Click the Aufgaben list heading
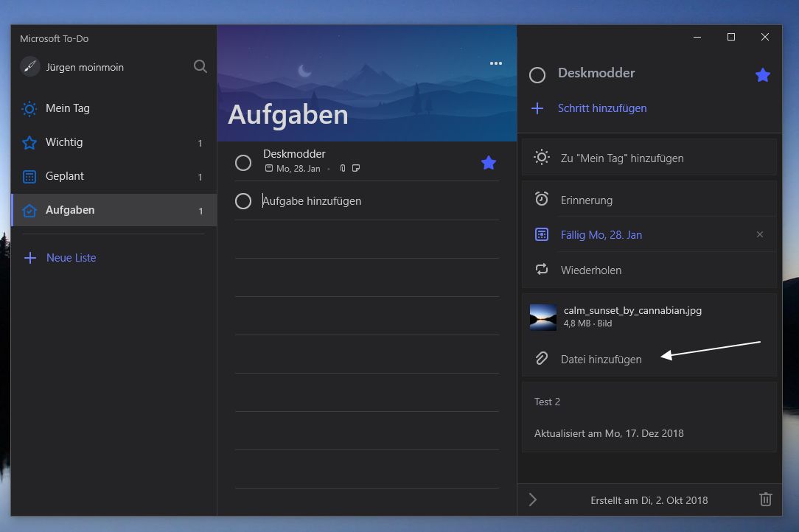The image size is (799, 532). tap(288, 115)
